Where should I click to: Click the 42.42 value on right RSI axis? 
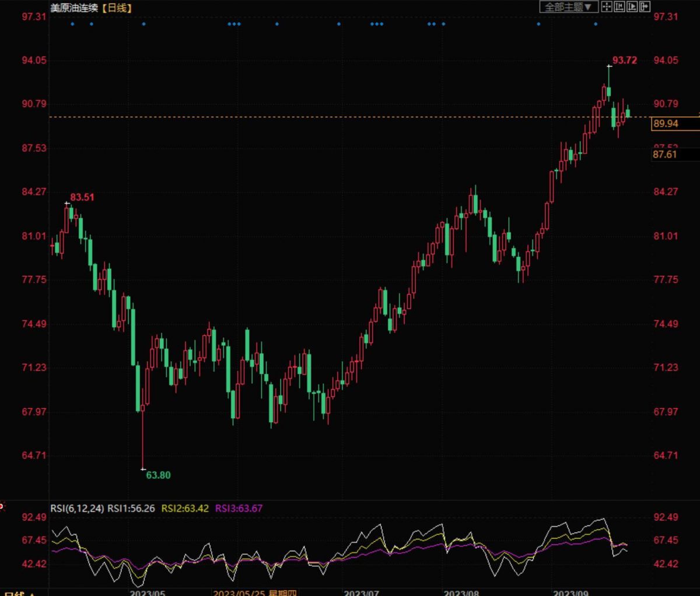coord(666,564)
